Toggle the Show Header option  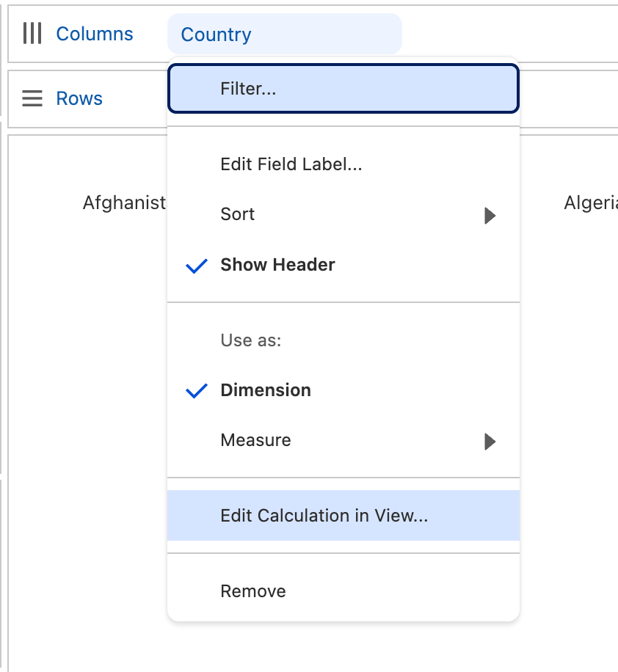tap(277, 266)
